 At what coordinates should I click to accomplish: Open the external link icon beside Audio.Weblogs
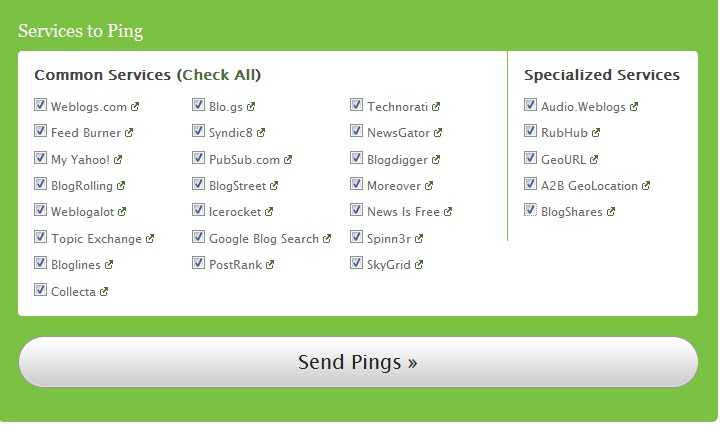(634, 106)
